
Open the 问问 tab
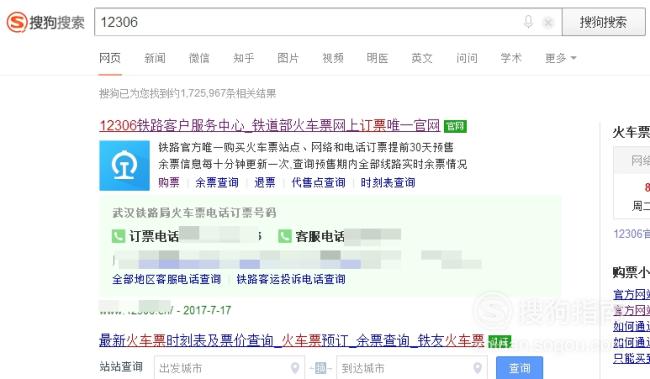tap(467, 58)
